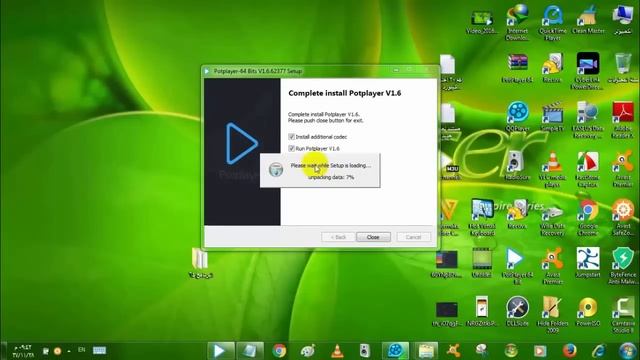This screenshot has width=640, height=360.
Task: Launch PotPlayer 64 bit desktop shortcut
Action: point(517,266)
